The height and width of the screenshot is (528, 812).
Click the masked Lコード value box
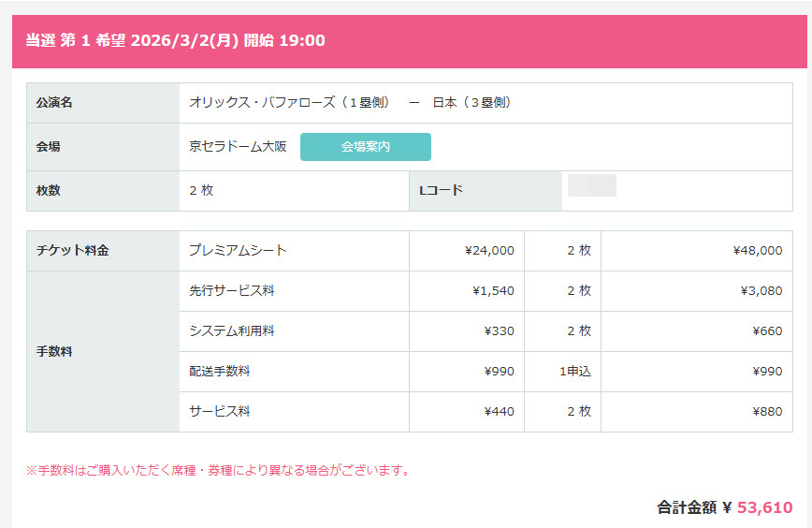pos(591,185)
